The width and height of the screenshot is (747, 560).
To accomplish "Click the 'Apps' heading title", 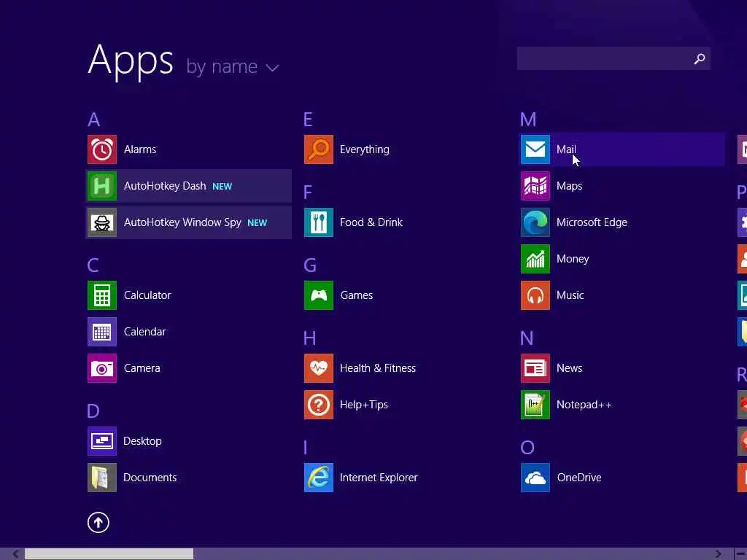I will click(131, 61).
